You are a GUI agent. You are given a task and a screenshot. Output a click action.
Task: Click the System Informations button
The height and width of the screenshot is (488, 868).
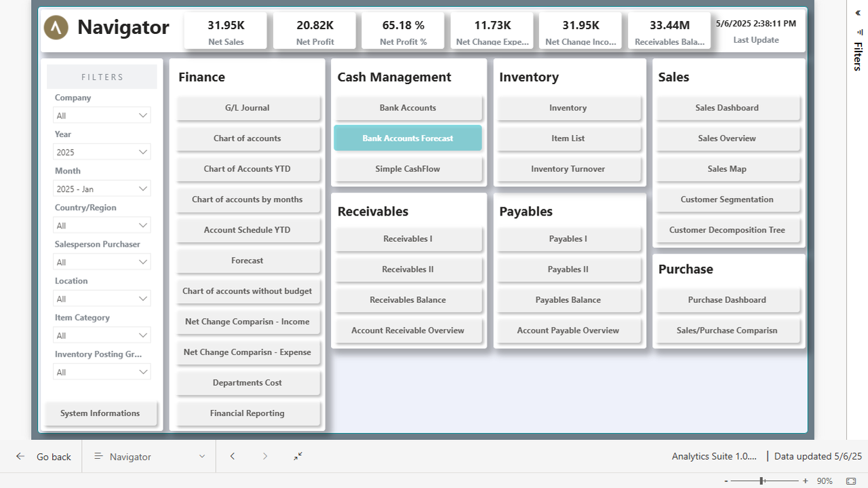[100, 413]
